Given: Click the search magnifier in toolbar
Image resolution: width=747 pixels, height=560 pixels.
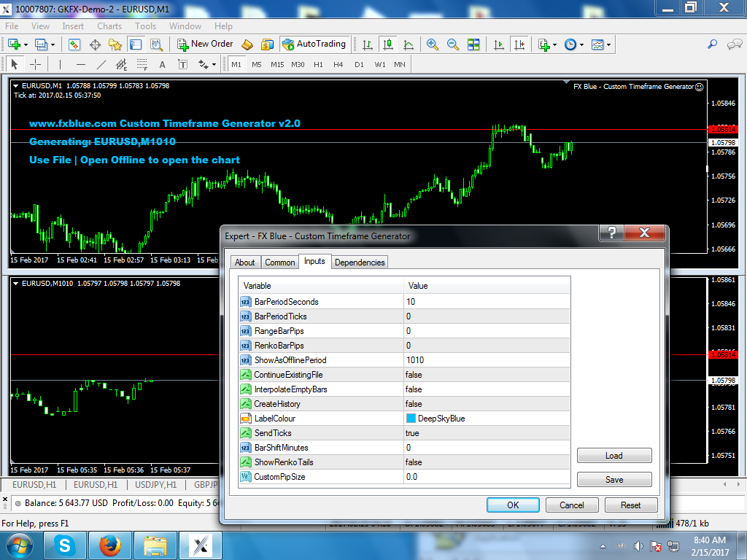Looking at the screenshot, I should (713, 44).
